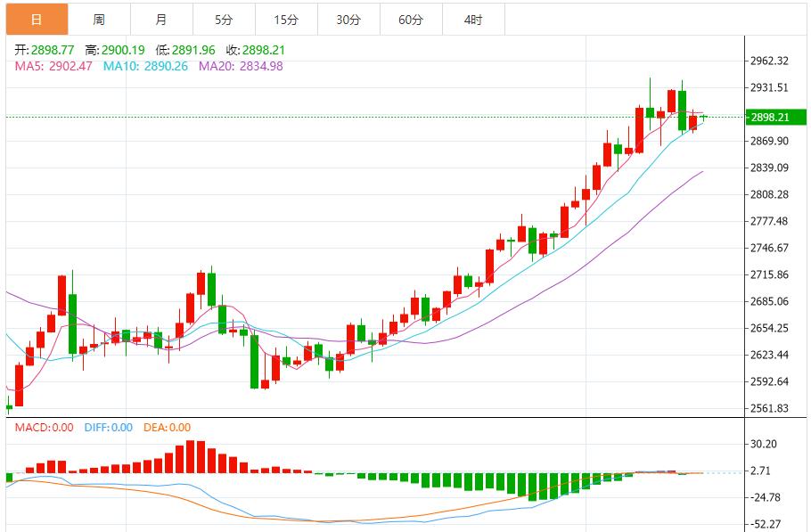
Task: Open the 5分 chart interval
Action: [x=224, y=20]
